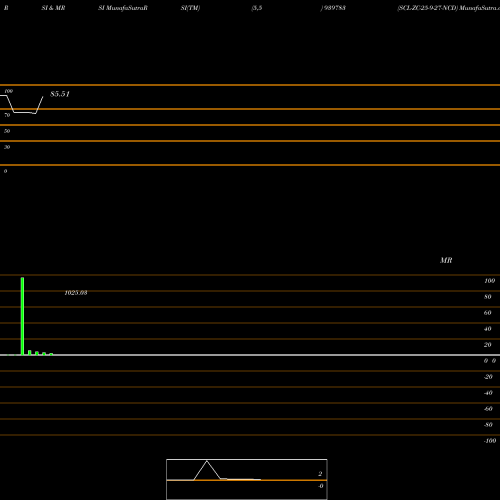Click the 939783 code in header
The height and width of the screenshot is (500, 500).
tap(335, 8)
